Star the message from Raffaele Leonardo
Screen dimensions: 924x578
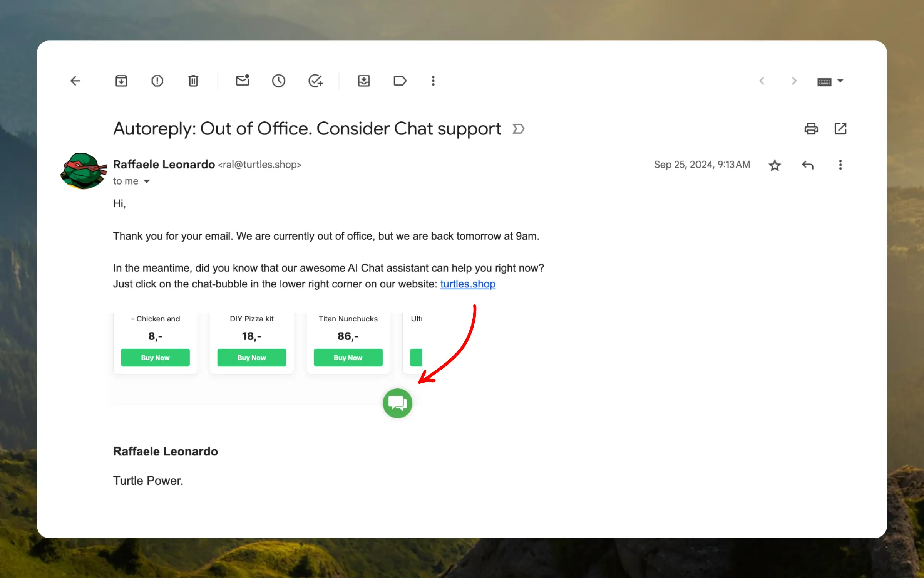(x=775, y=165)
